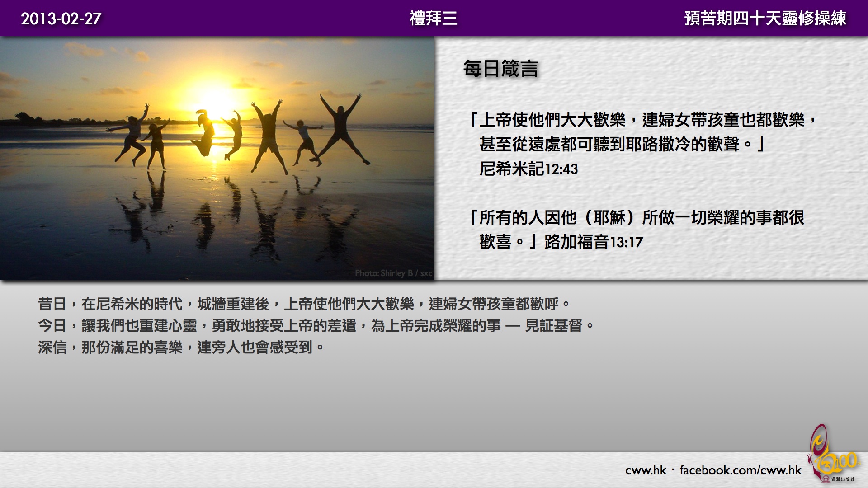This screenshot has width=868, height=488.
Task: Click the paragraph line starting 深信
Action: 181,347
